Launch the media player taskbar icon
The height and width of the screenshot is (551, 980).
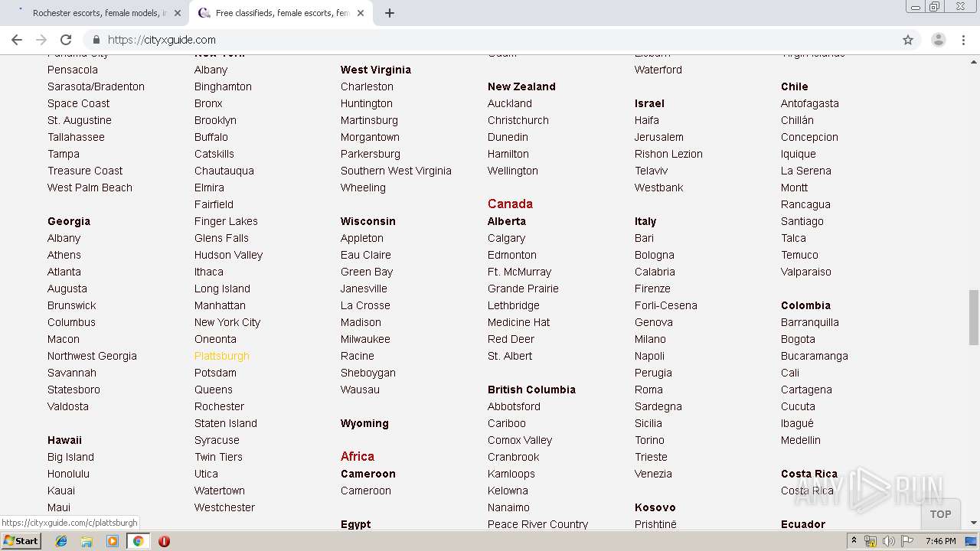point(113,541)
